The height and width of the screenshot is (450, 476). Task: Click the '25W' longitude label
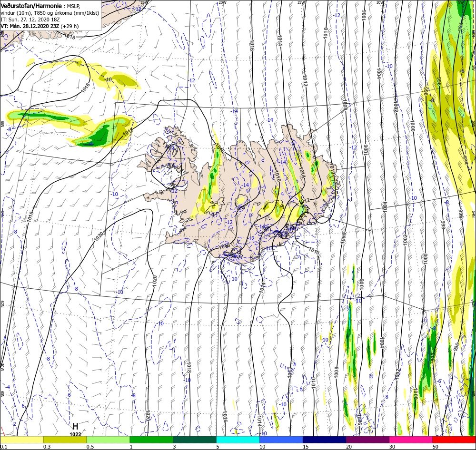point(144,2)
